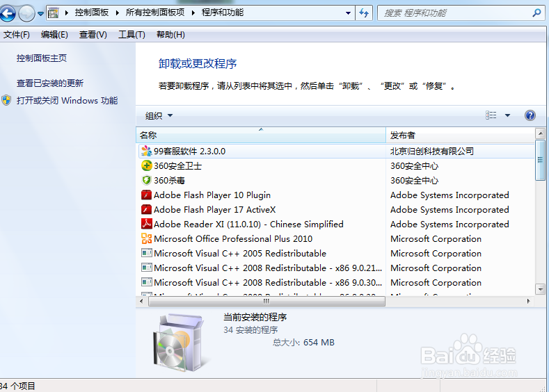Click Visual C++ 2005 Redistributable icon

point(146,253)
